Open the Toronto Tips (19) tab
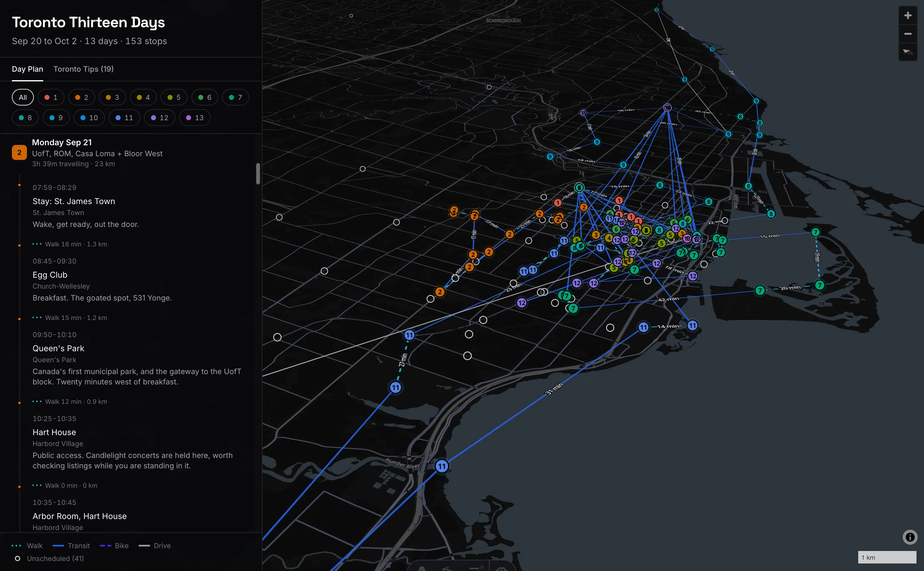This screenshot has height=571, width=924. 84,69
